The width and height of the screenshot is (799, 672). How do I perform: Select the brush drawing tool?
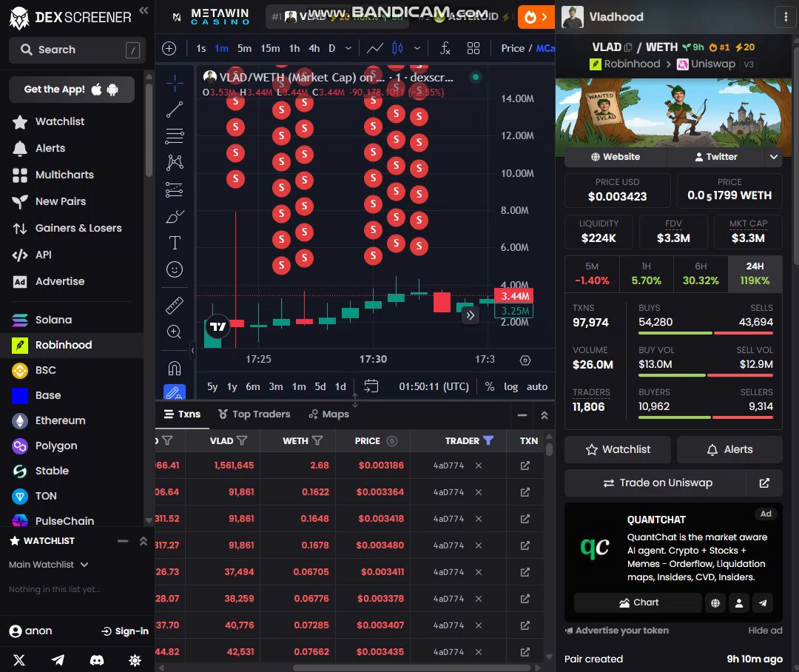pos(175,216)
